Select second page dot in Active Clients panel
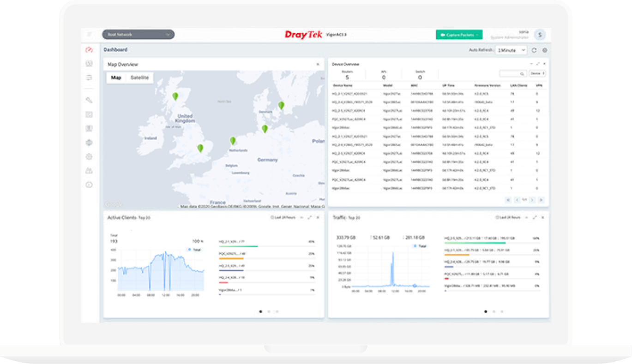Viewport: 632px width, 364px height. coord(269,311)
